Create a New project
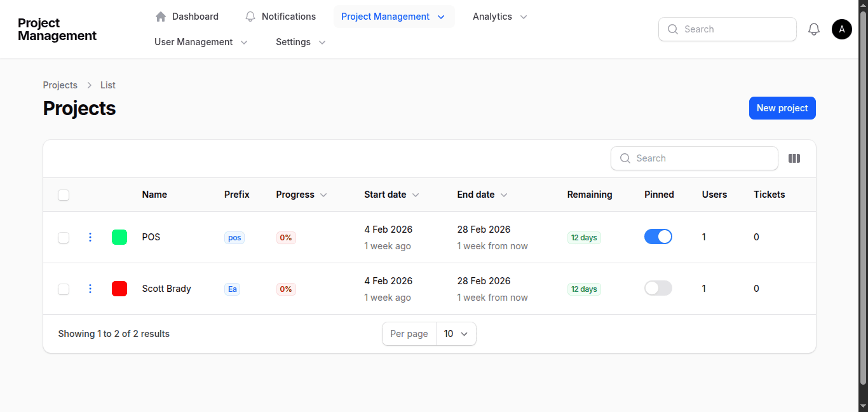This screenshot has width=868, height=412. pyautogui.click(x=782, y=107)
